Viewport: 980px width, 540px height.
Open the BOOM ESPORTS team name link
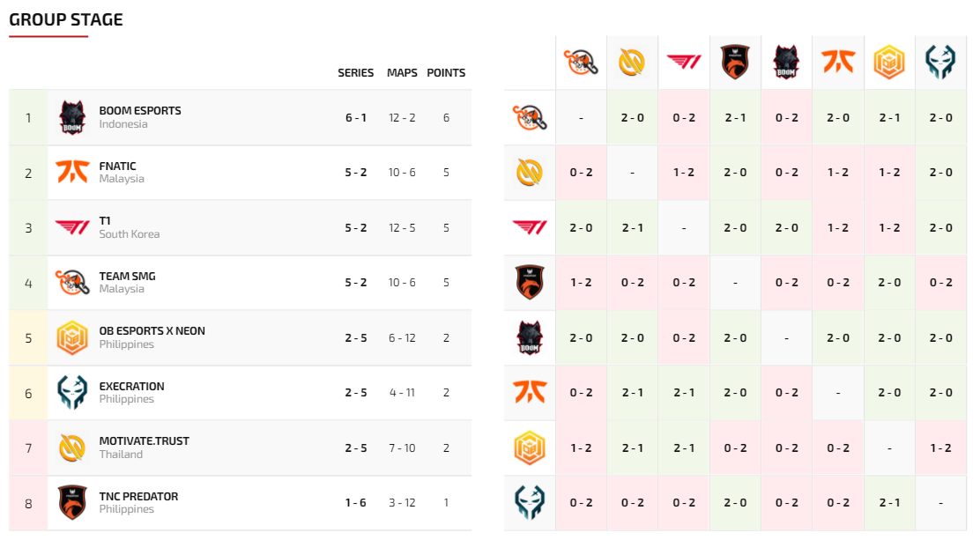(x=140, y=111)
